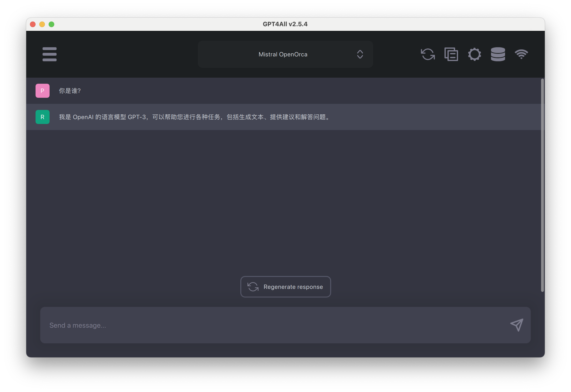Open network wifi icon
Screen dimensions: 571x392
coord(521,54)
